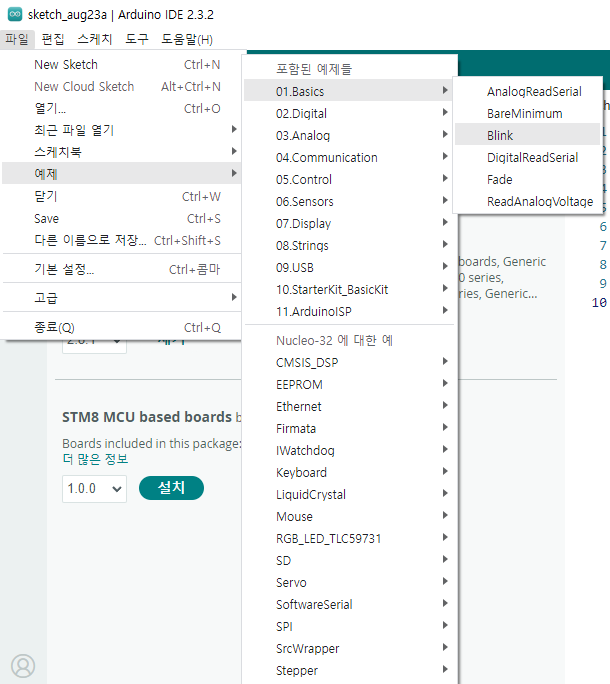Open the 도구 menu
The image size is (610, 684).
click(x=137, y=39)
